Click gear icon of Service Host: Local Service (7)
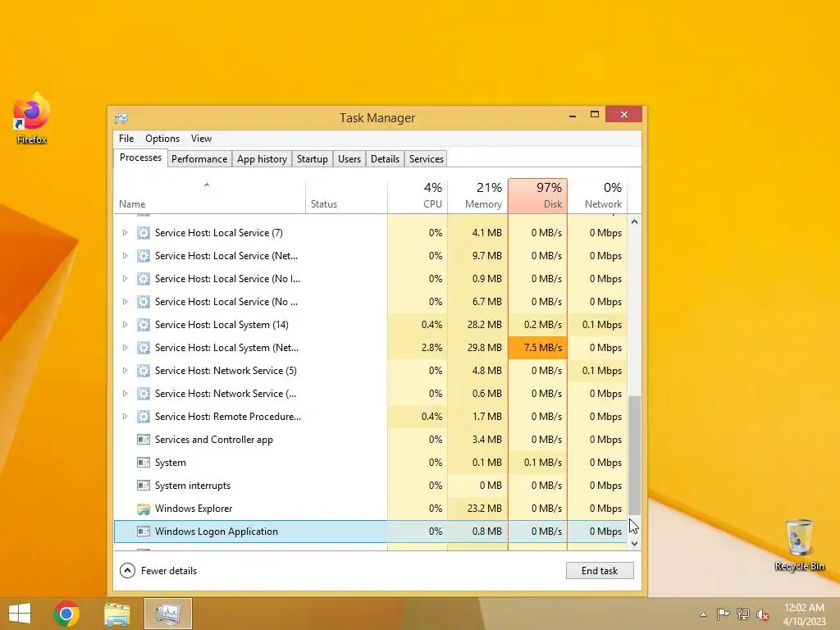 [143, 232]
